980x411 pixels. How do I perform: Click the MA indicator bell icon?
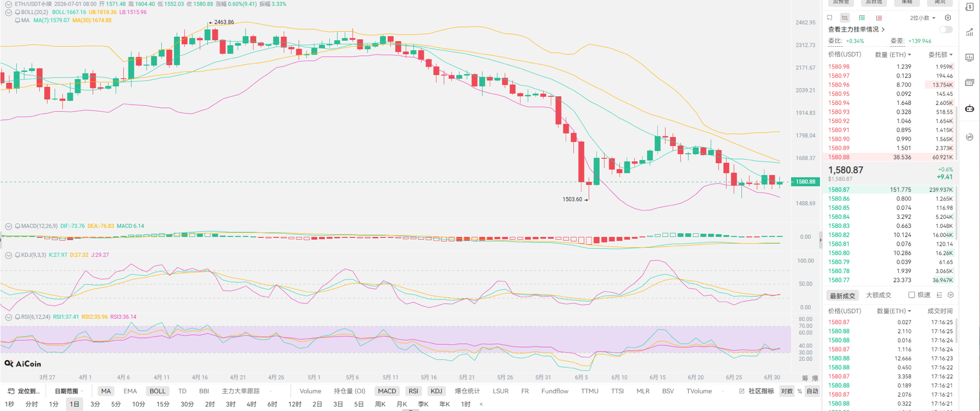tap(18, 20)
